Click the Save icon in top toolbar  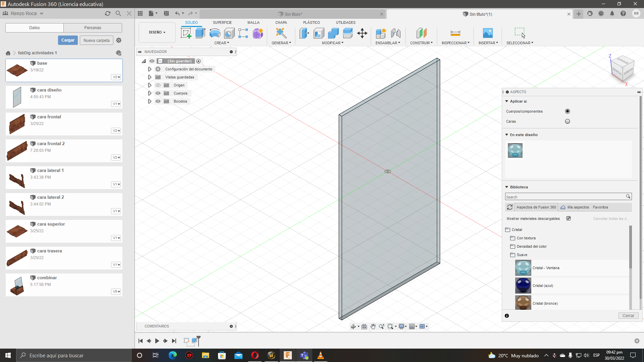point(166,13)
